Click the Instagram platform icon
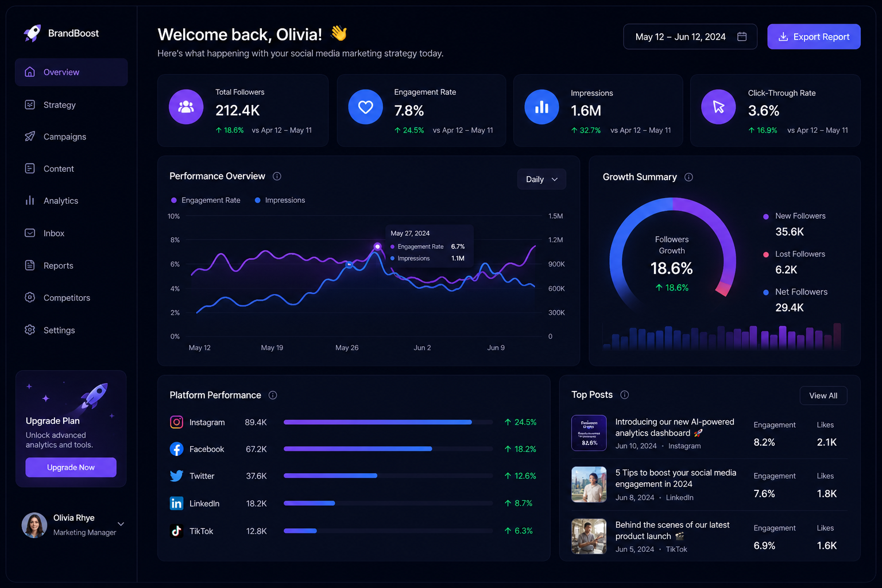Image resolution: width=882 pixels, height=588 pixels. 176,422
